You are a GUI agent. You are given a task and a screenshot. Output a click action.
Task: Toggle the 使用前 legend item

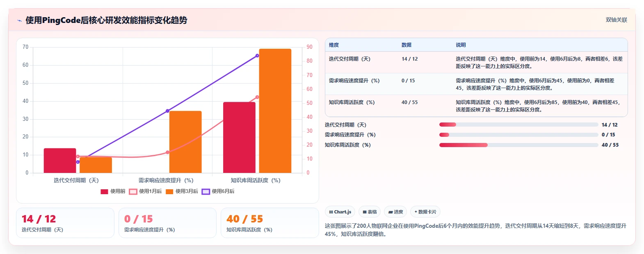(x=113, y=191)
